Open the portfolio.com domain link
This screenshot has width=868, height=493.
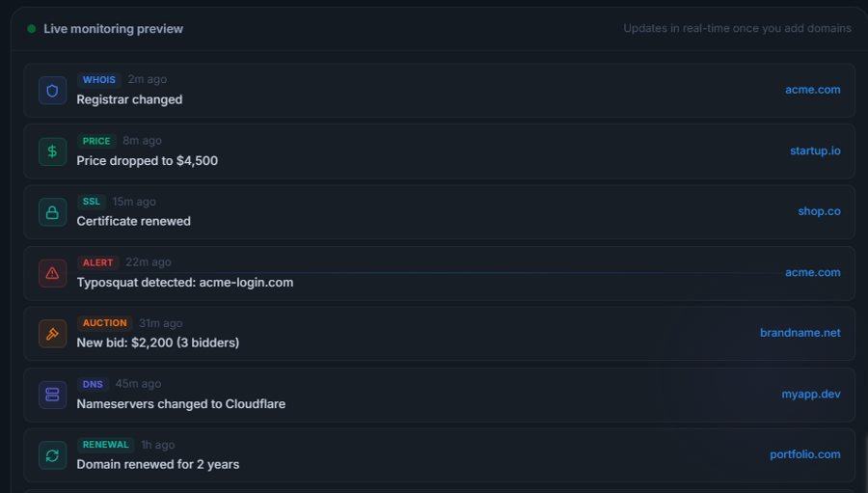click(805, 454)
